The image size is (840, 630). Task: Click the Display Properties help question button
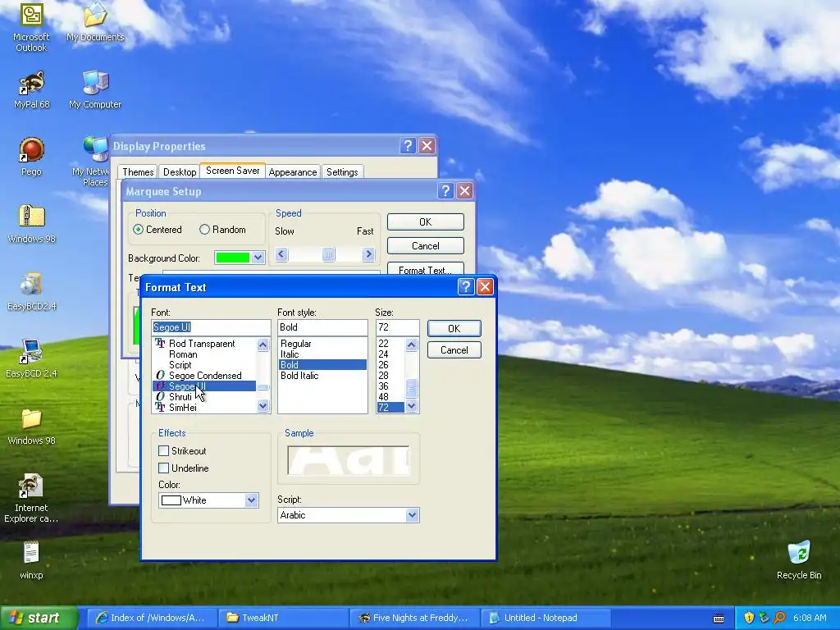(408, 146)
